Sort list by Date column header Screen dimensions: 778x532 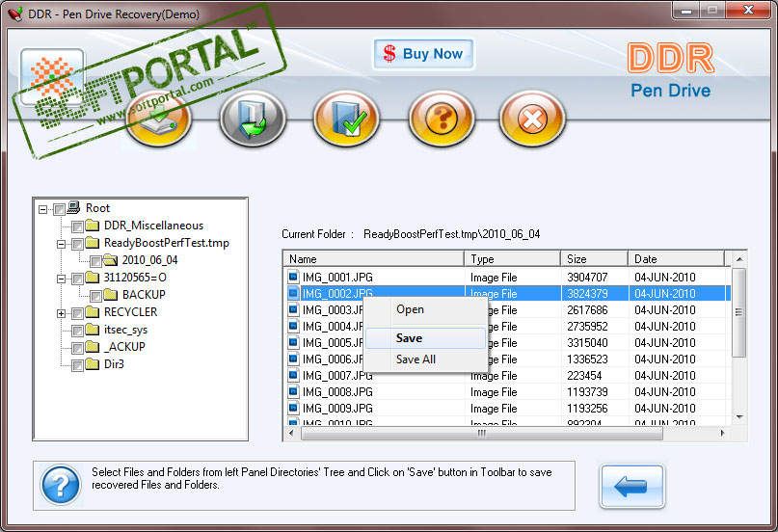(x=676, y=259)
